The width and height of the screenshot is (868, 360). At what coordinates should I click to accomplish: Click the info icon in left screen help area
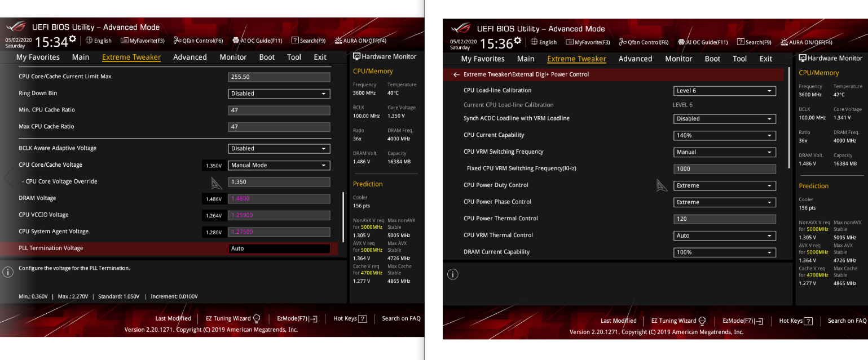click(8, 272)
